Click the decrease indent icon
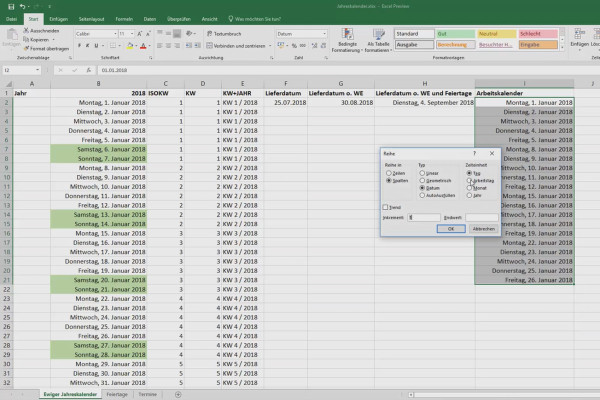The image size is (600, 400). (189, 46)
